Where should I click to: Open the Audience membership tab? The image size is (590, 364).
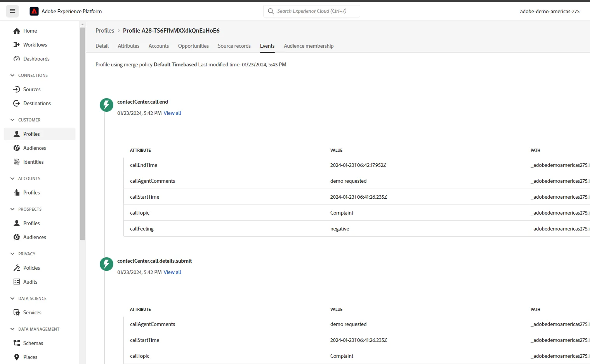coord(309,46)
